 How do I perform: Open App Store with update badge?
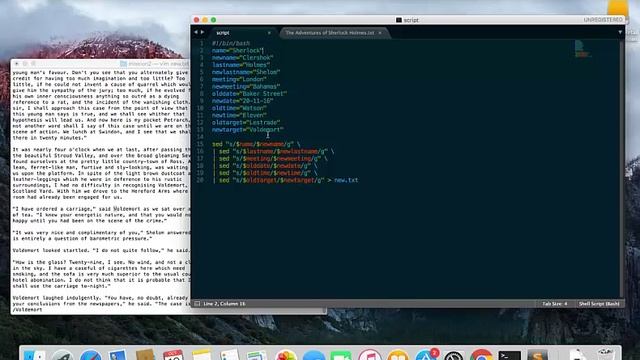point(426,355)
